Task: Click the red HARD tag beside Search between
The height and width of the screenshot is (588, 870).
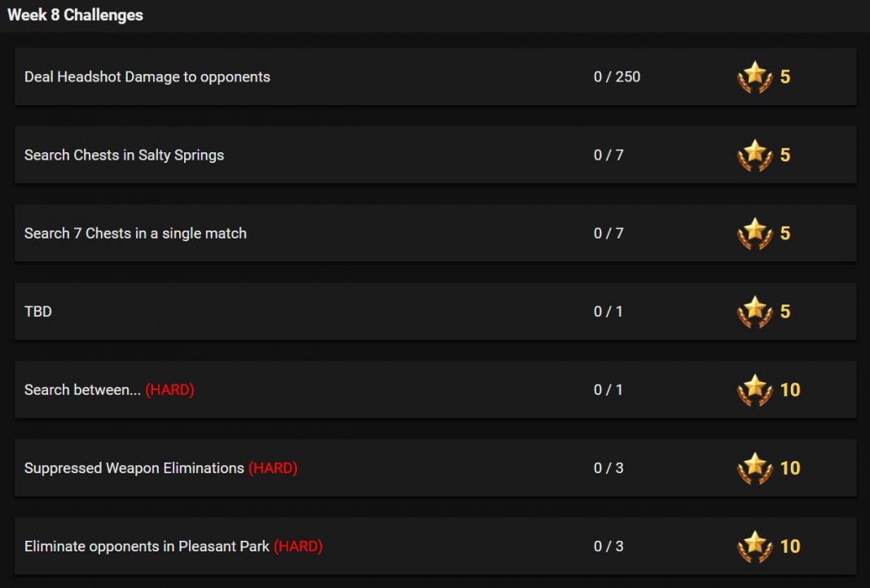Action: coord(169,389)
